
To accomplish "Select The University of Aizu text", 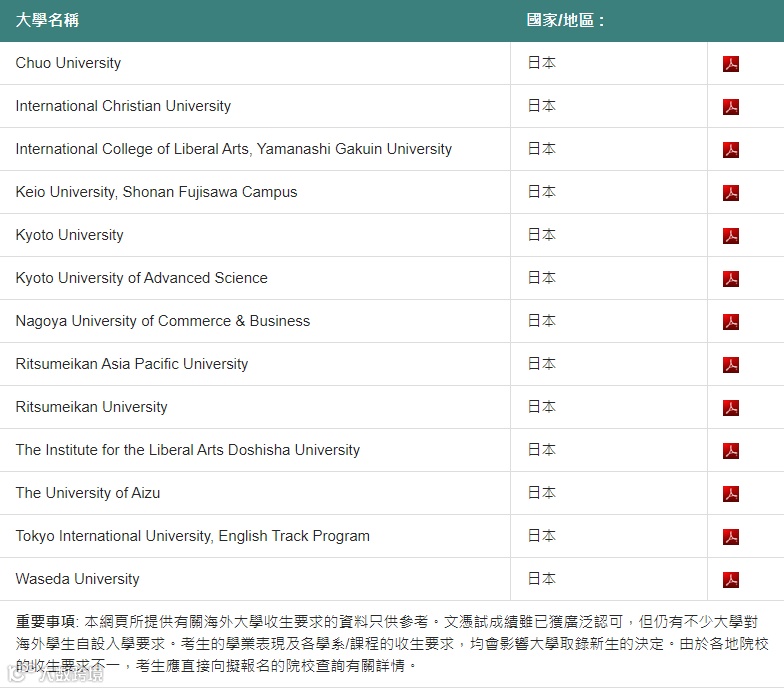I will tap(88, 493).
